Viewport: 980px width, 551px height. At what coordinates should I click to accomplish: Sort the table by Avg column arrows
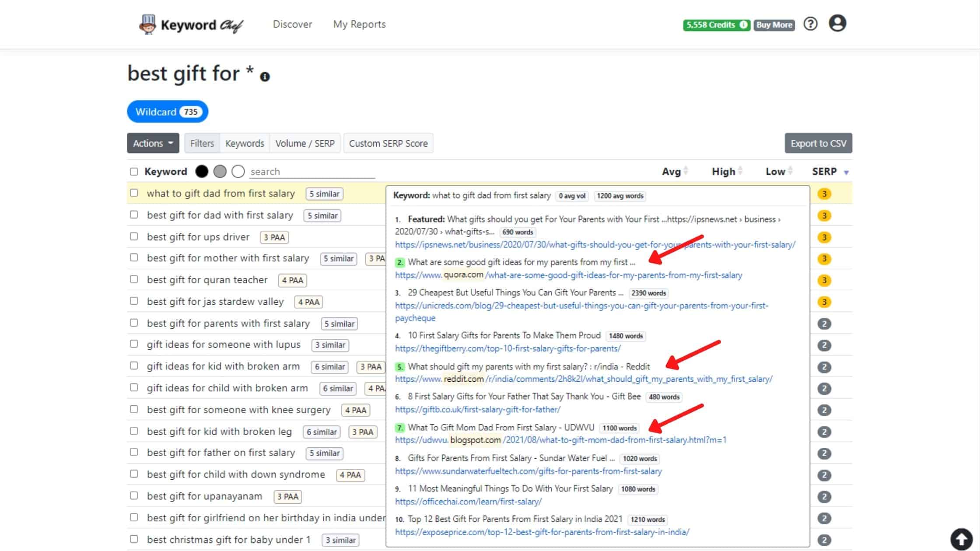[x=686, y=171]
